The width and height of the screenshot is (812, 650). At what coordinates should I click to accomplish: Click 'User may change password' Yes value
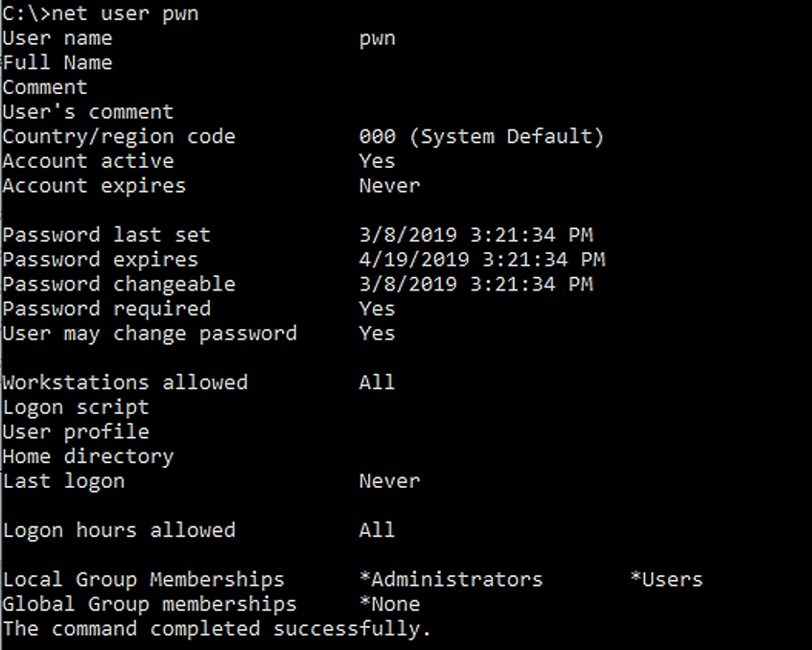click(x=377, y=334)
